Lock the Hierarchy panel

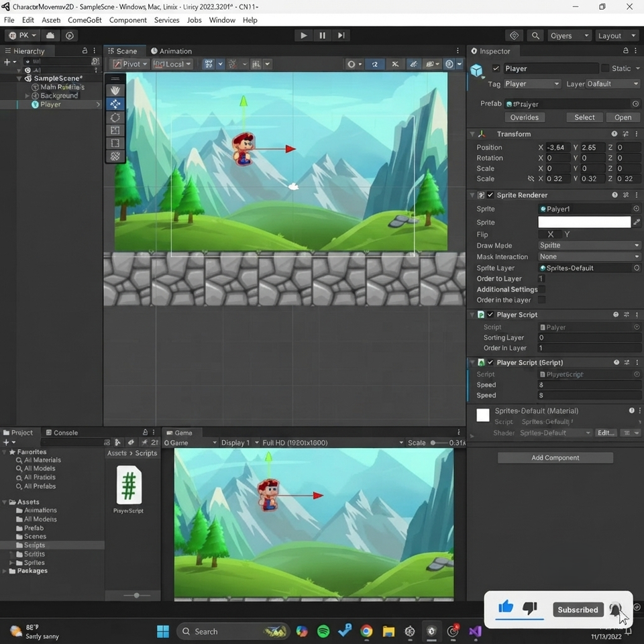85,50
